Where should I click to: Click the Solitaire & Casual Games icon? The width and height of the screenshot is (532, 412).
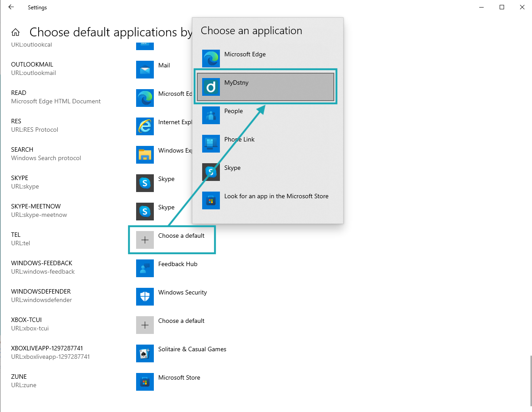point(145,353)
